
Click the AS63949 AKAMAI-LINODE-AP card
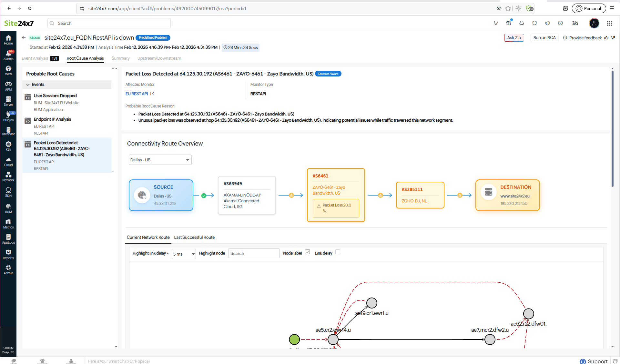[x=247, y=195]
